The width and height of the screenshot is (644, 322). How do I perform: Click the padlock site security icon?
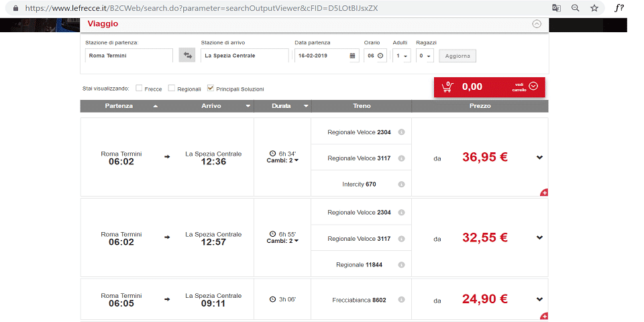[x=15, y=8]
